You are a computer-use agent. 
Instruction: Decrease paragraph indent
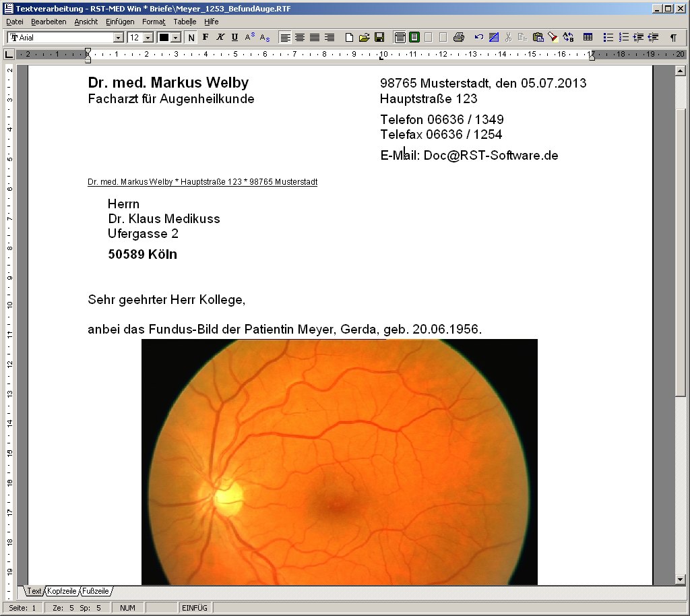(653, 37)
